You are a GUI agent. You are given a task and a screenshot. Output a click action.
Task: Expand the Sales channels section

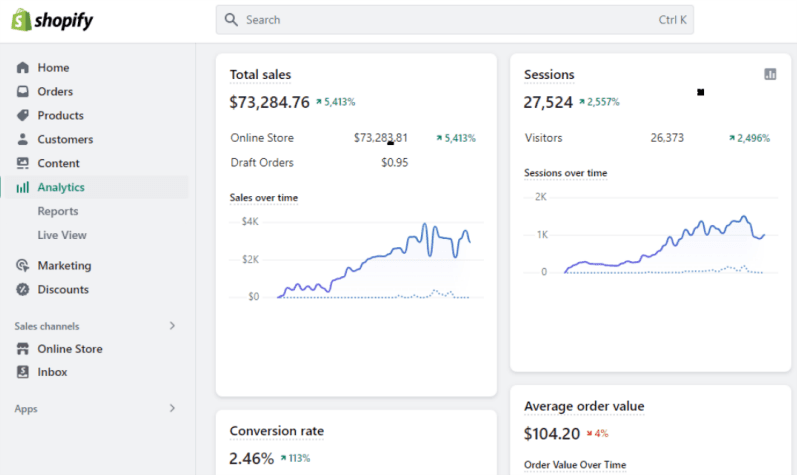pos(172,326)
